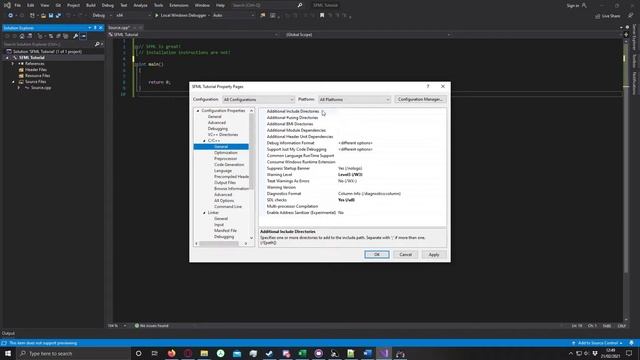Select VC++ Directories in property tree

[223, 135]
